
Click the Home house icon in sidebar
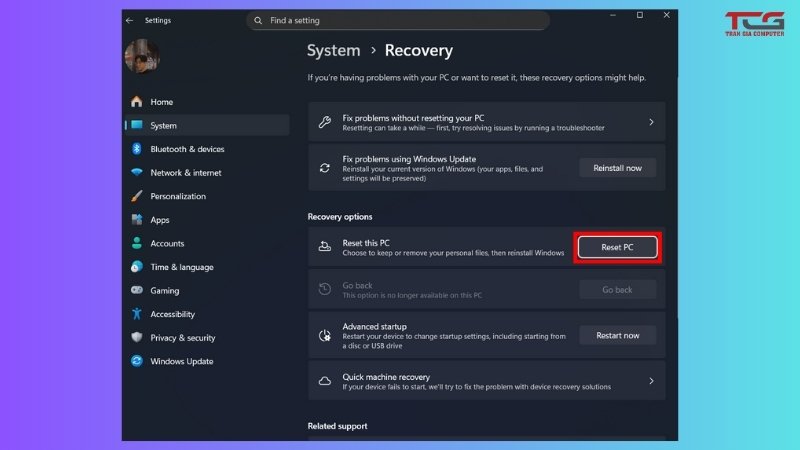(136, 102)
